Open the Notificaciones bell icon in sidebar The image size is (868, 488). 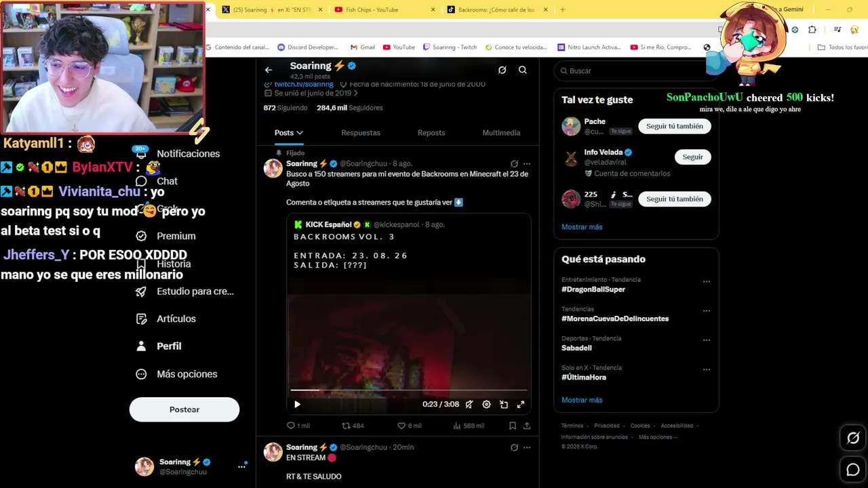pos(141,154)
